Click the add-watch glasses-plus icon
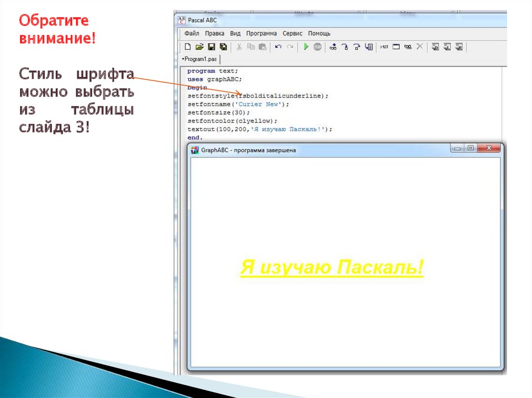The image size is (532, 398). tap(333, 47)
